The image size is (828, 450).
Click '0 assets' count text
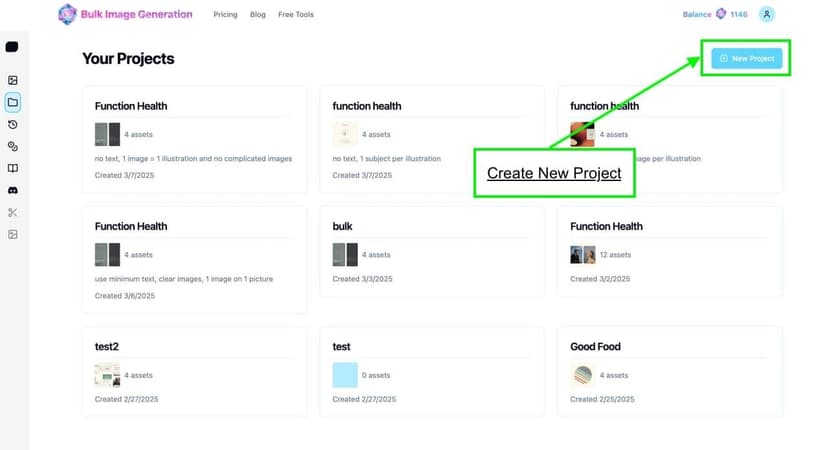pyautogui.click(x=376, y=375)
